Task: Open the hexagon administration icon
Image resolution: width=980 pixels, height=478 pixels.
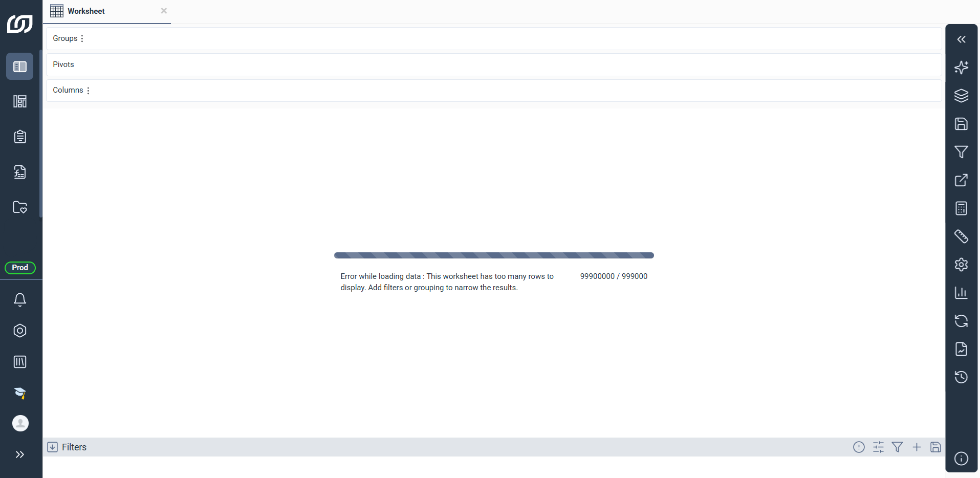Action: tap(20, 331)
